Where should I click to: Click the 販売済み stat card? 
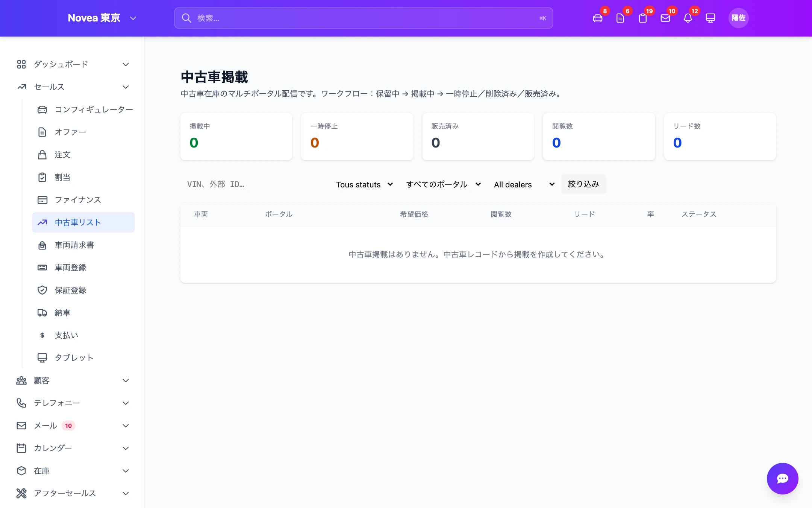pos(478,137)
